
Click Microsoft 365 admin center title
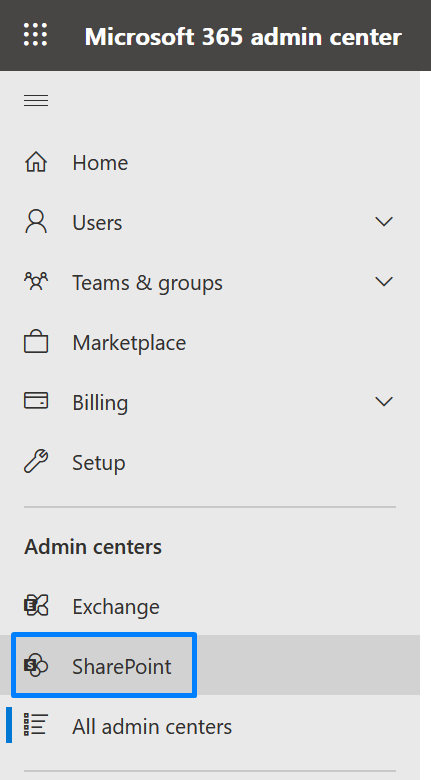click(x=243, y=36)
